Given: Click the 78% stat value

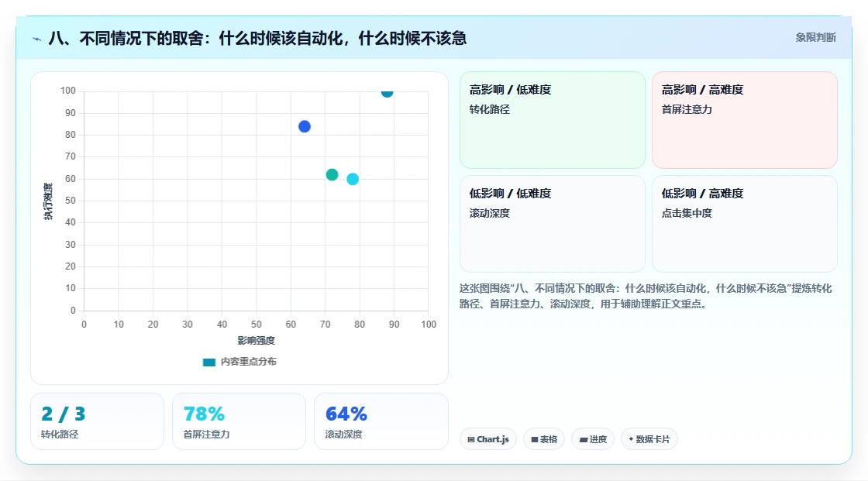Looking at the screenshot, I should point(204,414).
